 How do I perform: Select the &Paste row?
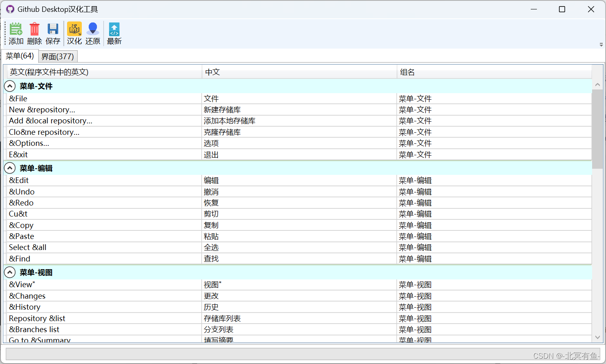299,236
